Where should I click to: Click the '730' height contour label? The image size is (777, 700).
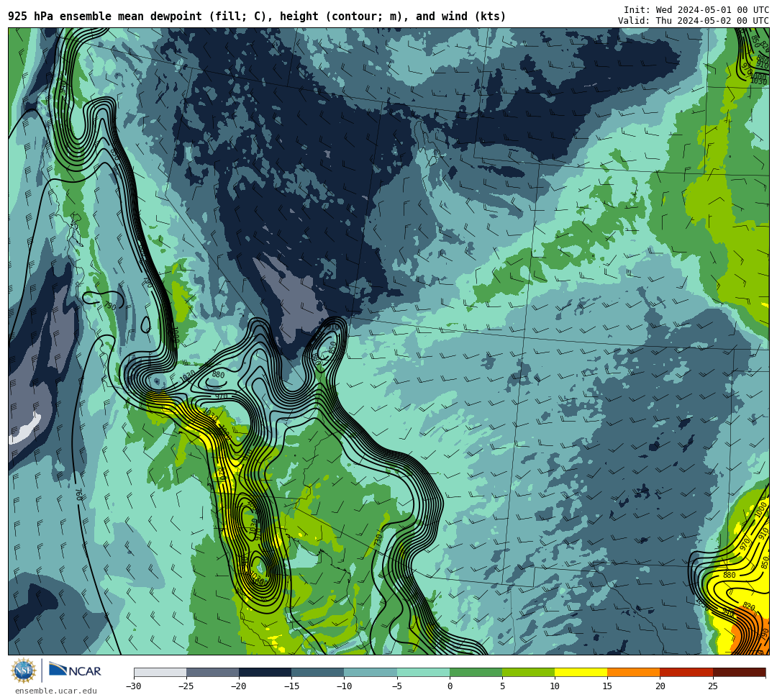(x=378, y=540)
